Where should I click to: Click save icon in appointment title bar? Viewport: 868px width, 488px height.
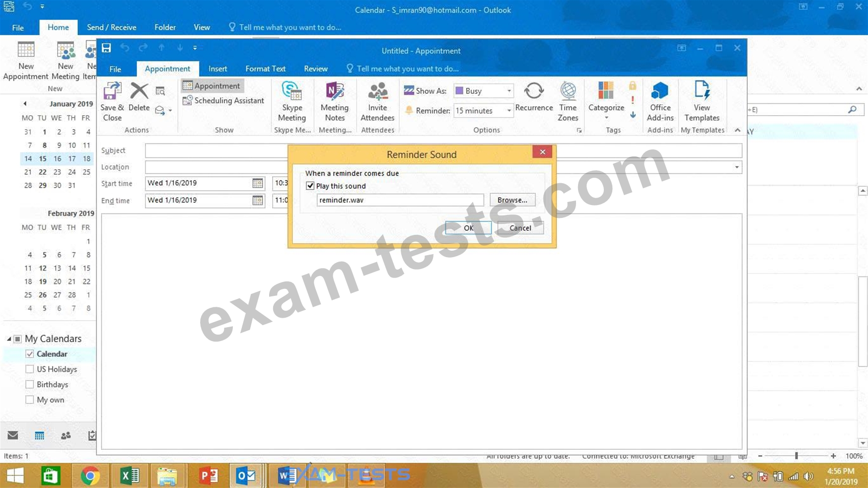(106, 48)
